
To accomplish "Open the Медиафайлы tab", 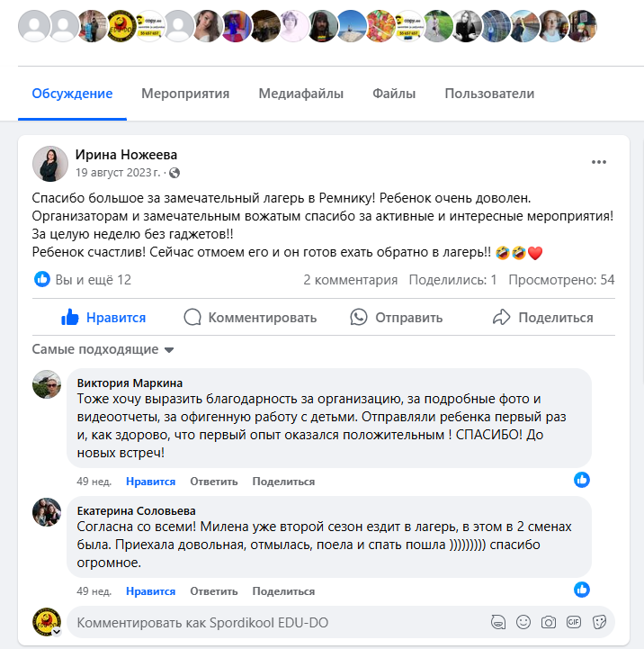I will point(300,94).
